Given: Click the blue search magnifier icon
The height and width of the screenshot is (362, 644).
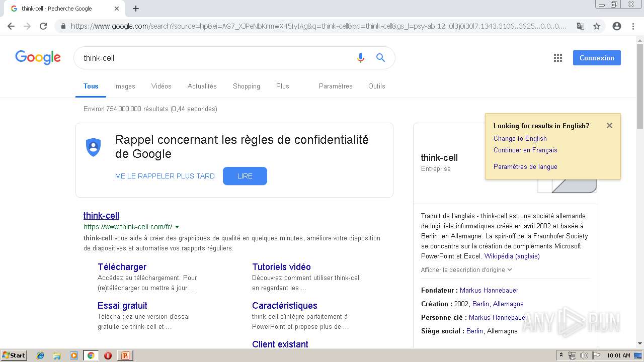Looking at the screenshot, I should pos(381,58).
